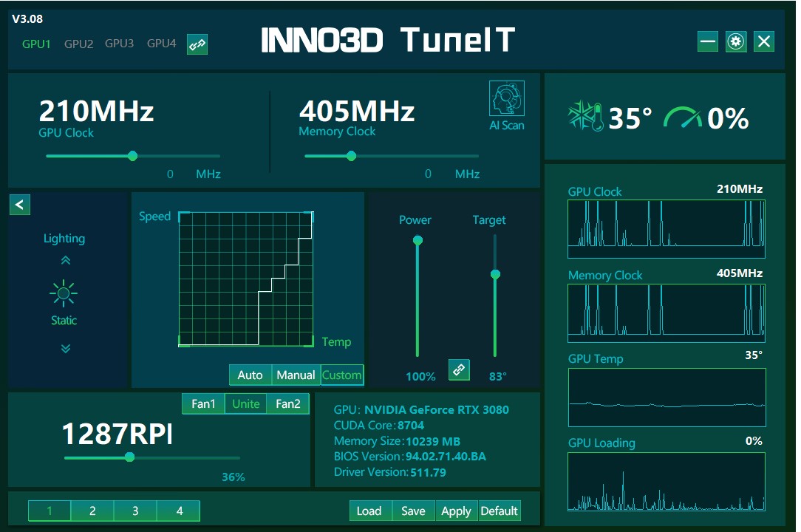Restore settings with Default button

499,511
